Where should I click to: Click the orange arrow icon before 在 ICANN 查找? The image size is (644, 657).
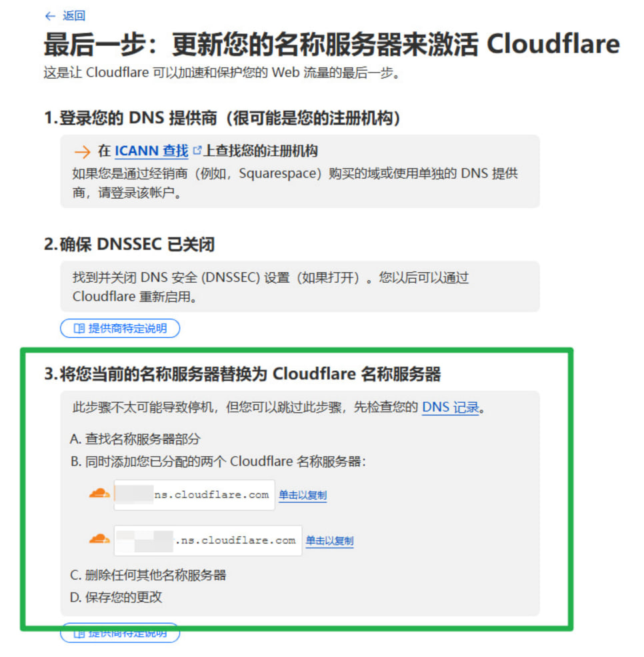tap(83, 151)
